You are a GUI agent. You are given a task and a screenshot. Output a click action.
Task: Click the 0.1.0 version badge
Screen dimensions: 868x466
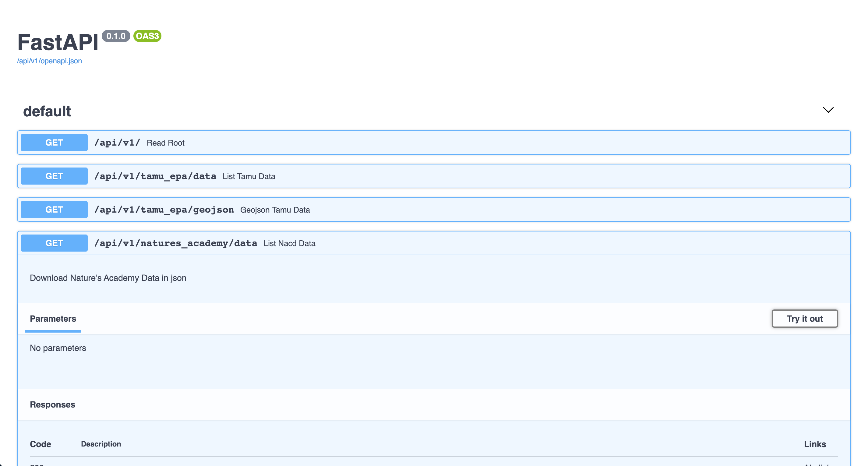pyautogui.click(x=115, y=36)
